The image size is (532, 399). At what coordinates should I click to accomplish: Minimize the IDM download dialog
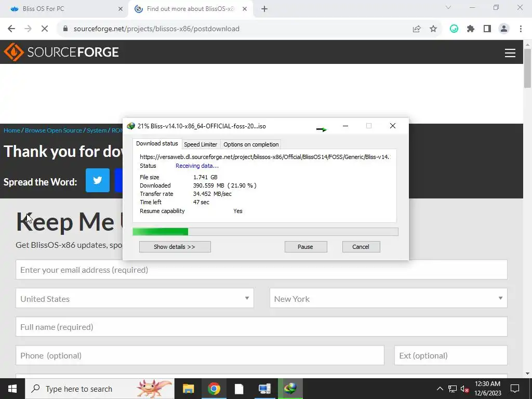tap(345, 126)
